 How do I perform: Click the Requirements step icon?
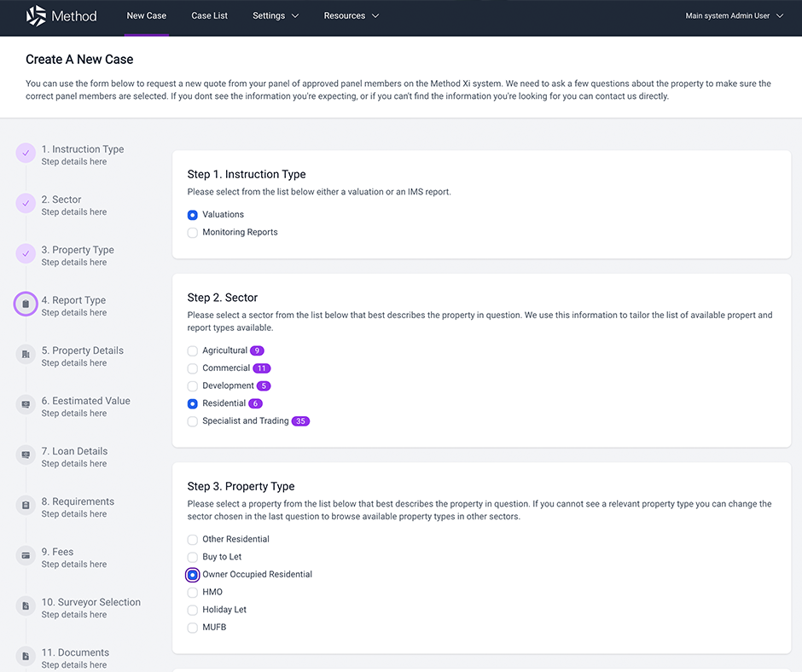26,505
